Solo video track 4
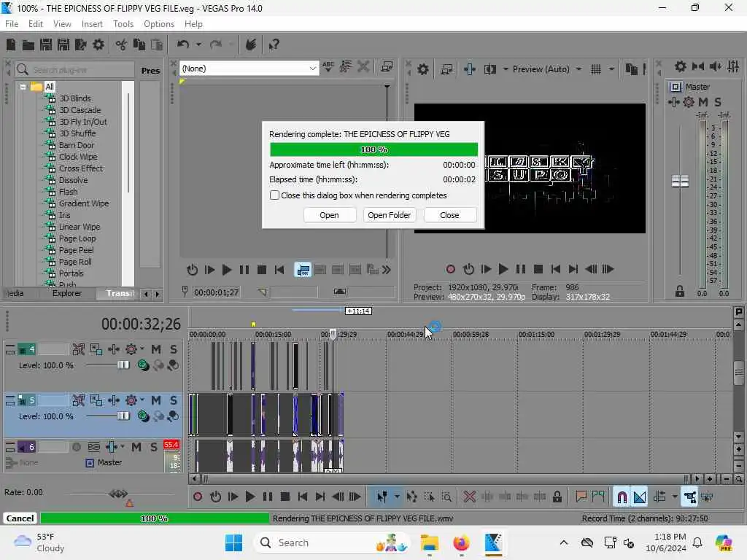 pos(174,349)
